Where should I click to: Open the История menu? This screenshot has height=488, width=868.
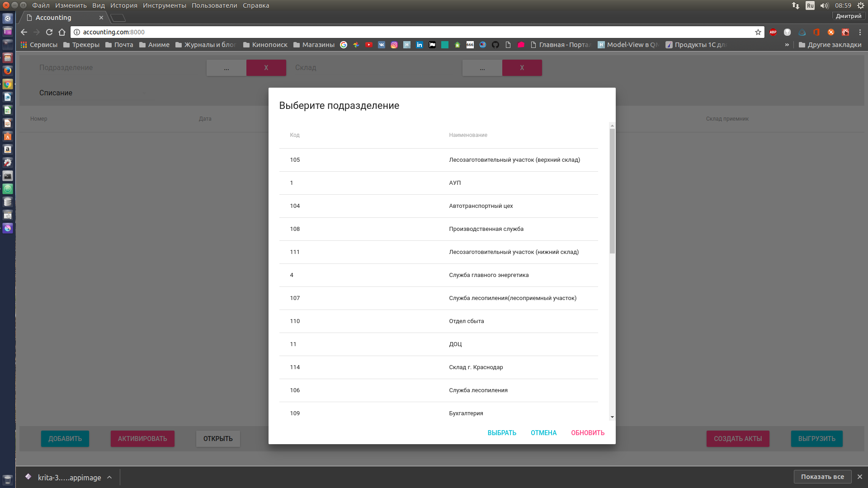point(123,5)
